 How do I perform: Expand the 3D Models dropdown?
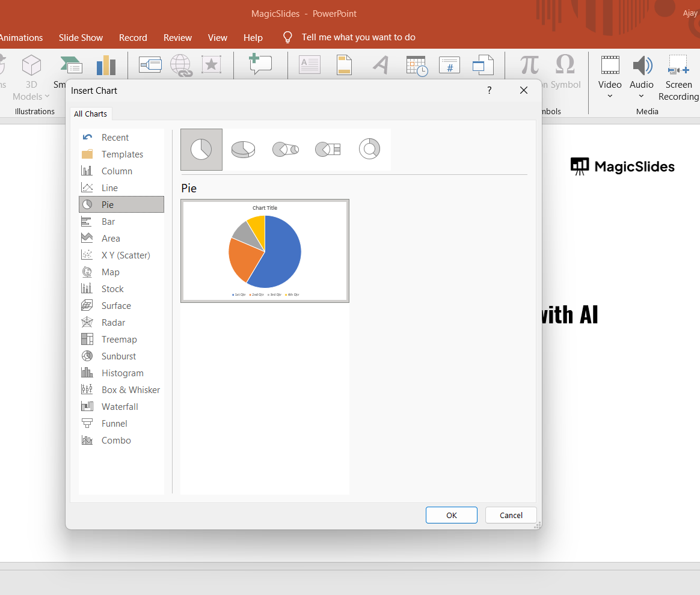coord(47,96)
